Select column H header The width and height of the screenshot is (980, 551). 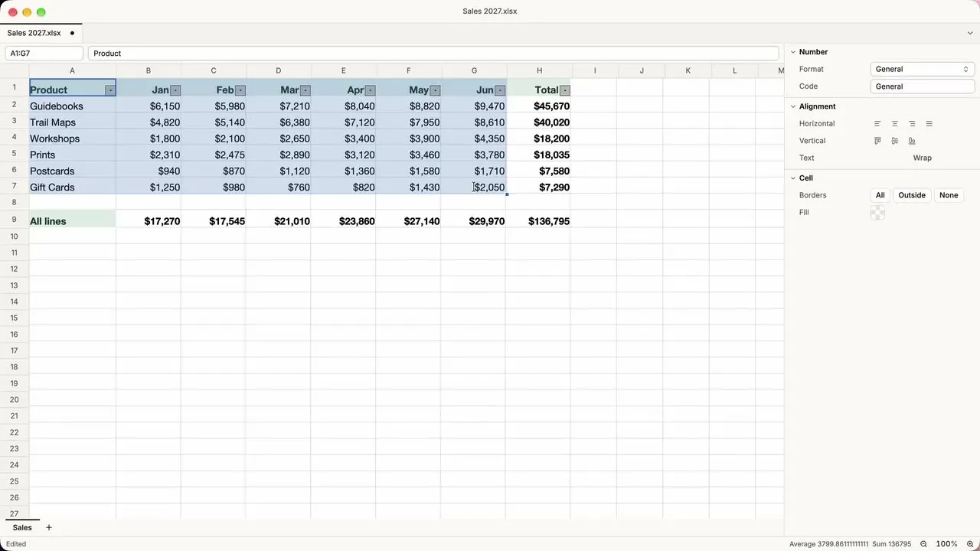539,70
